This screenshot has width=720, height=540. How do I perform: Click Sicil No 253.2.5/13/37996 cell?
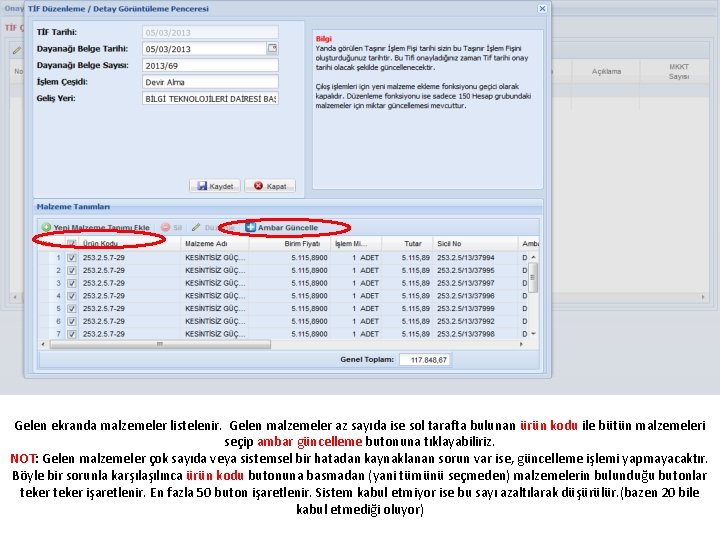tap(476, 296)
